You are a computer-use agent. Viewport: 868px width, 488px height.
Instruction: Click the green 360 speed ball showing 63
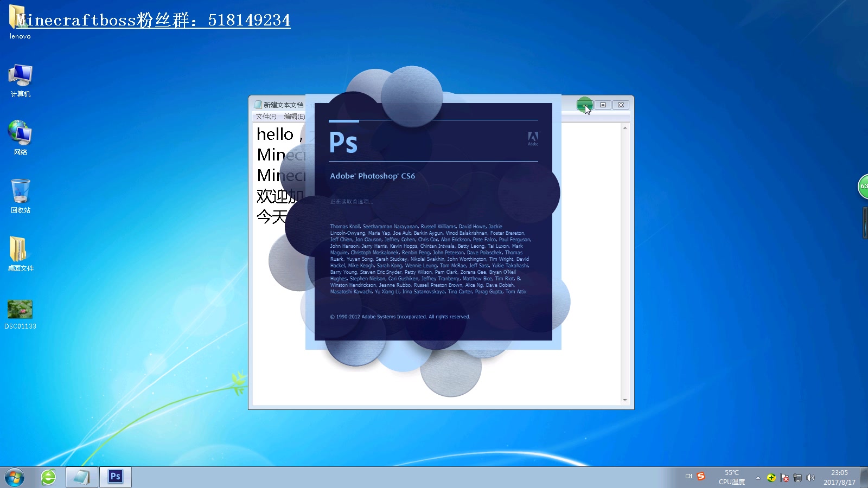pos(864,187)
